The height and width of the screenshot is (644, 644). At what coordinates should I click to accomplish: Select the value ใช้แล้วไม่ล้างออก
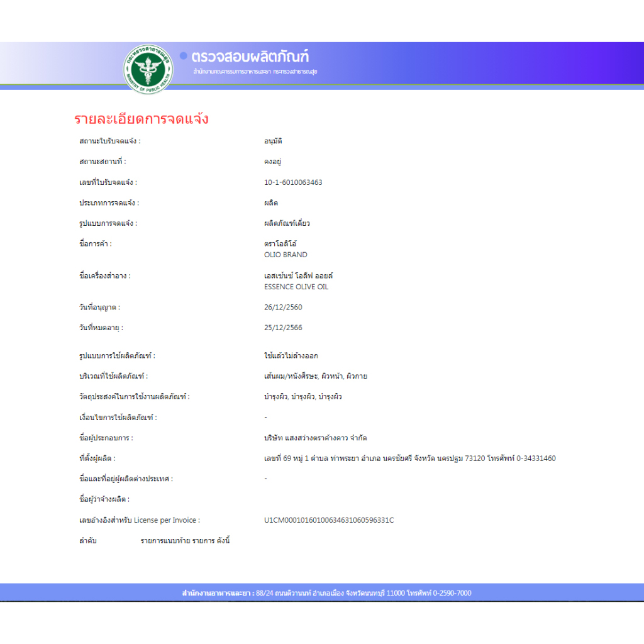coord(291,356)
